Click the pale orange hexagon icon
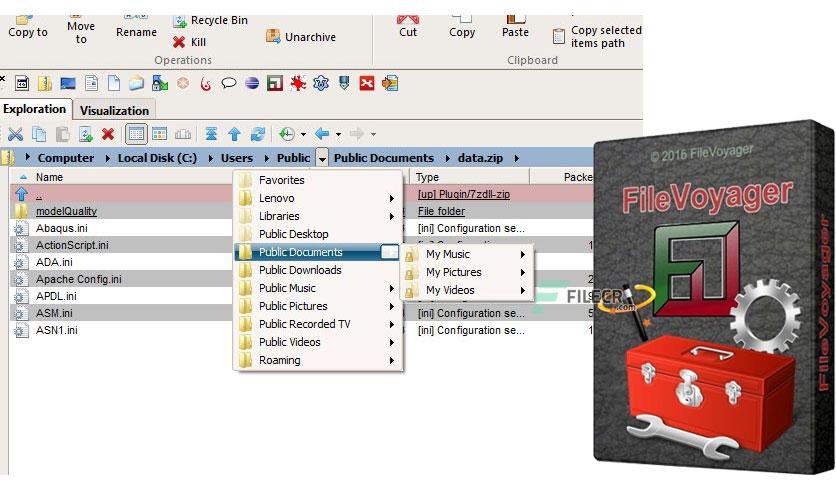This screenshot has width=836, height=484. (183, 83)
